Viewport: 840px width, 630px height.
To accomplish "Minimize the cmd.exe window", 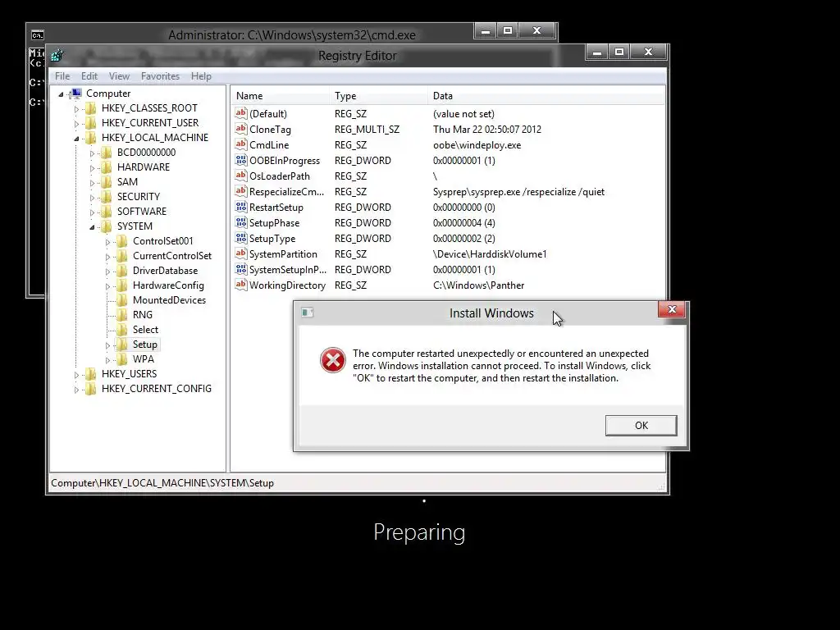I will [x=486, y=31].
